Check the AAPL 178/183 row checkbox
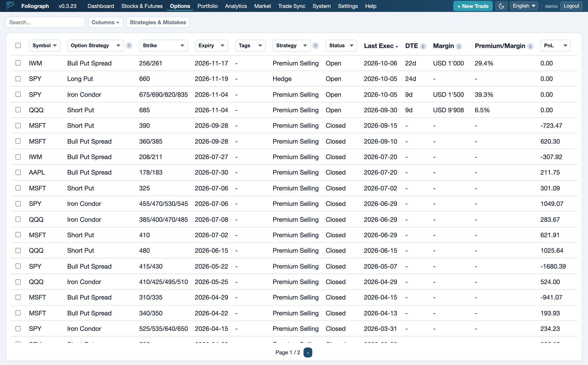This screenshot has width=588, height=365. coord(18,172)
